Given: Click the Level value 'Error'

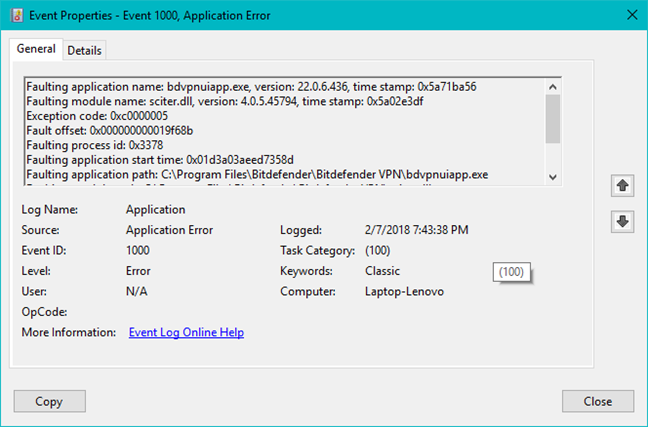Looking at the screenshot, I should [138, 271].
